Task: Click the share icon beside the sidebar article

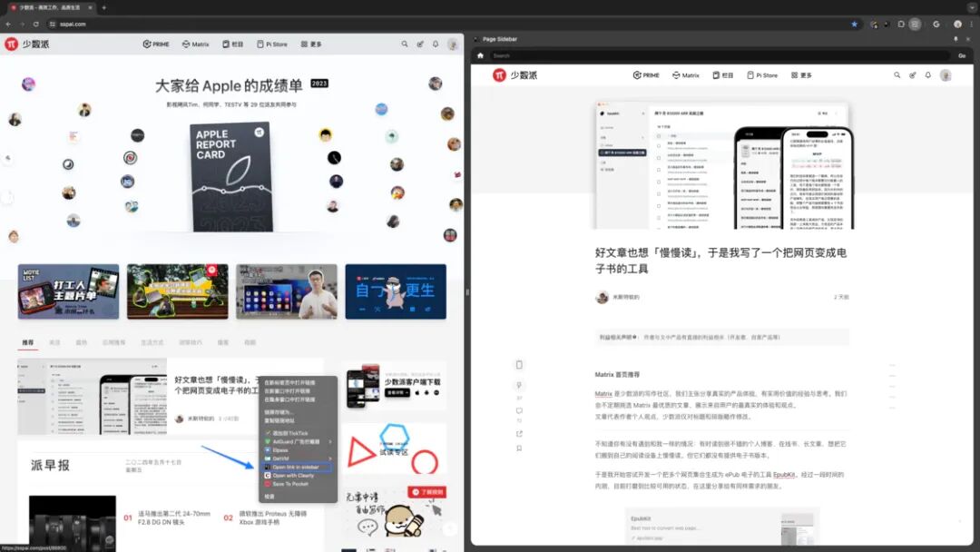Action: [x=519, y=433]
